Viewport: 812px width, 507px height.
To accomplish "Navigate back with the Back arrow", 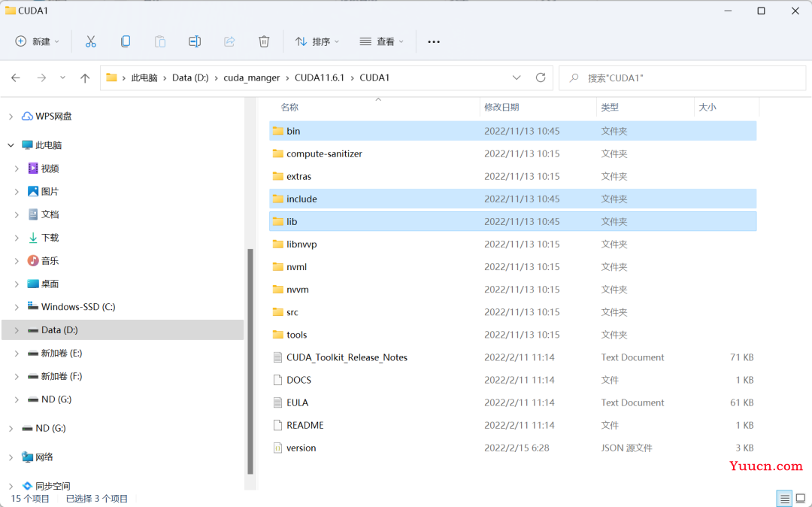I will click(16, 77).
